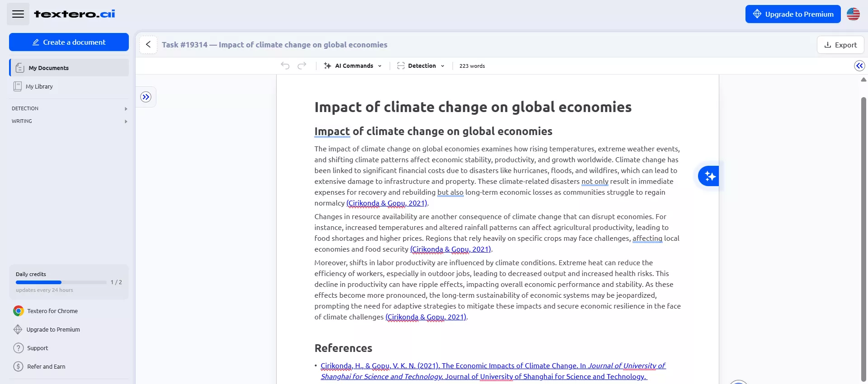Click Create a document button
868x384 pixels.
pos(69,42)
